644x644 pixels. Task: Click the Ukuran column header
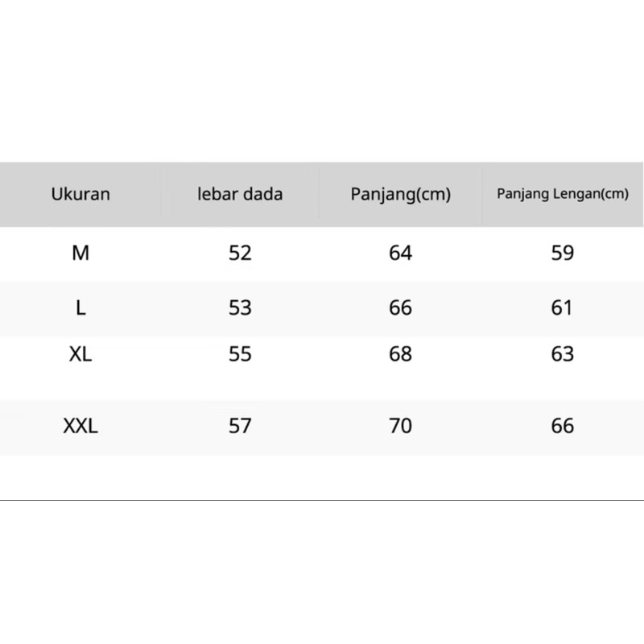coord(80,194)
